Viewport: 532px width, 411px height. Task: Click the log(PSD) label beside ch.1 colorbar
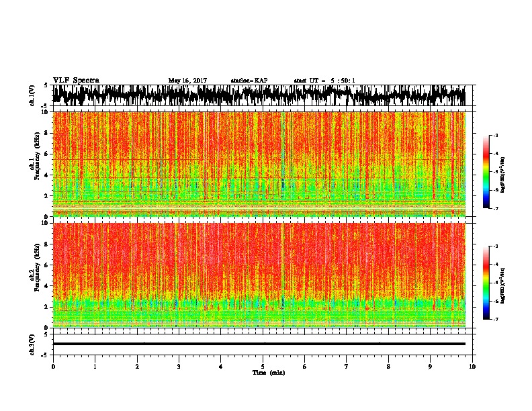[503, 175]
